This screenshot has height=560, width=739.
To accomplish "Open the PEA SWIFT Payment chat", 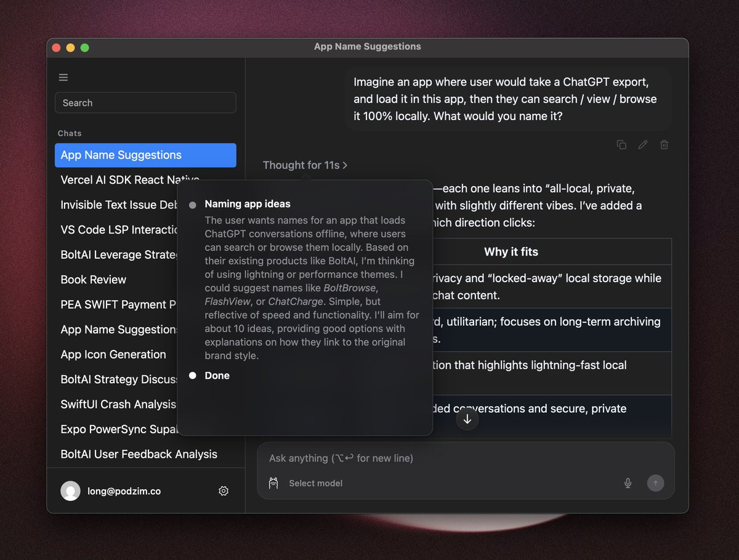I will click(118, 304).
